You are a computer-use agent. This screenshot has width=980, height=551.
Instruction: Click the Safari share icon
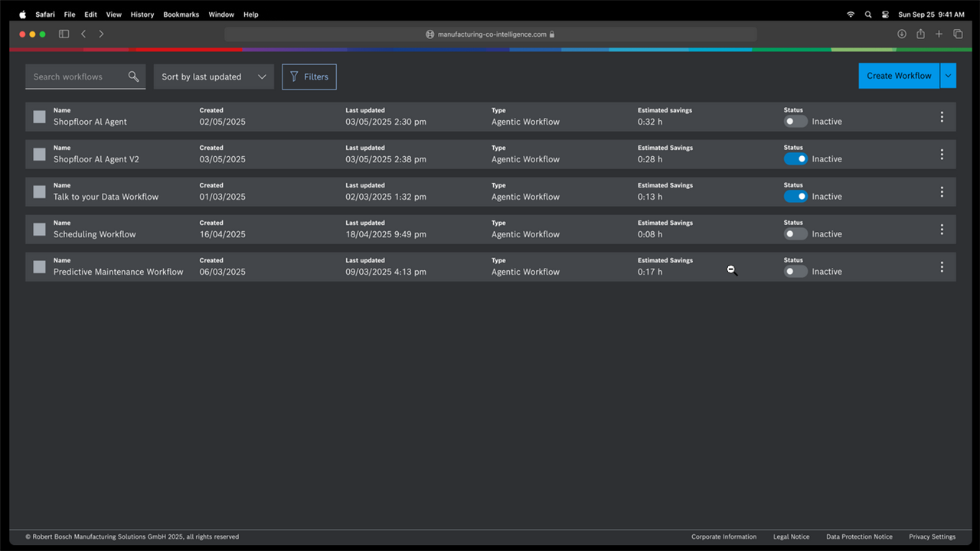tap(920, 34)
